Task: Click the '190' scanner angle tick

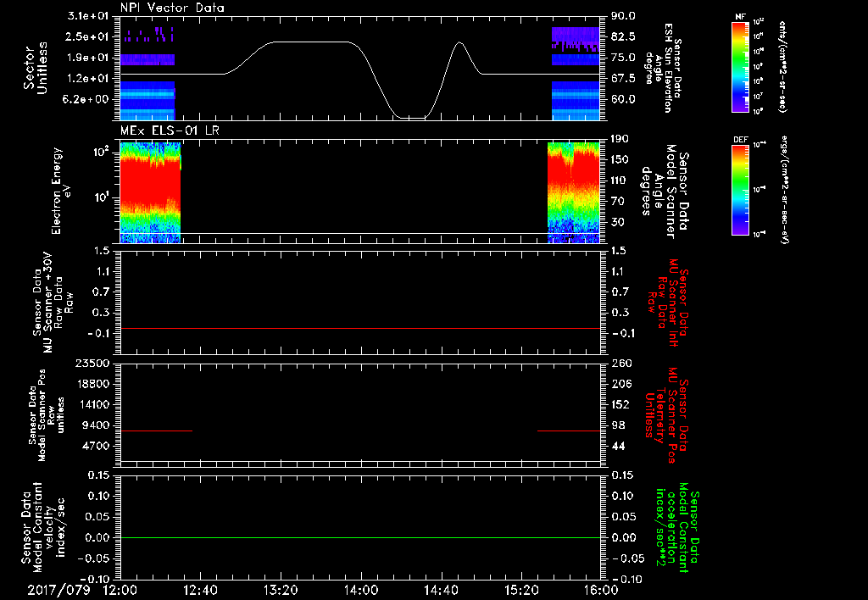Action: pos(620,138)
